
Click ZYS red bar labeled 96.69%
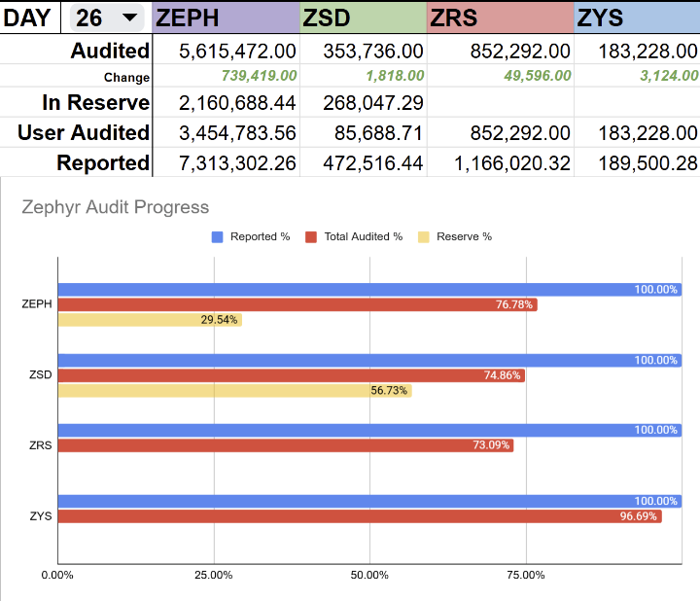coord(360,516)
